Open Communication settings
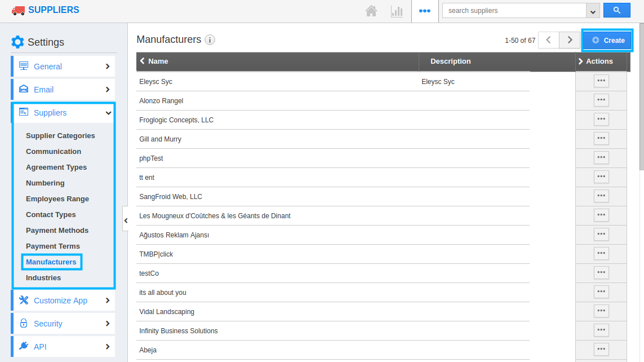644x362 pixels. 54,152
